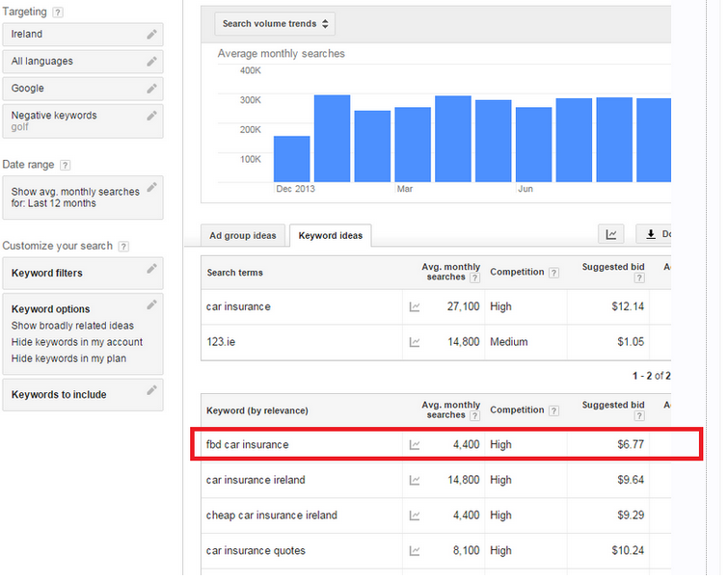Image resolution: width=728 pixels, height=581 pixels.
Task: Select the car insurance quotes keyword
Action: pyautogui.click(x=256, y=551)
